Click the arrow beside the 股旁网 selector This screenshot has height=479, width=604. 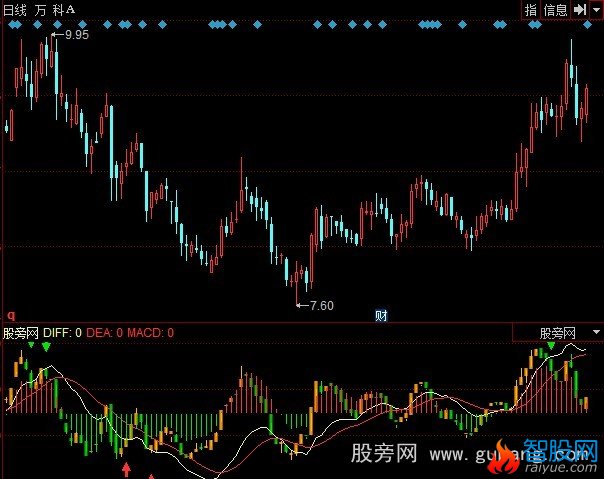click(x=596, y=332)
